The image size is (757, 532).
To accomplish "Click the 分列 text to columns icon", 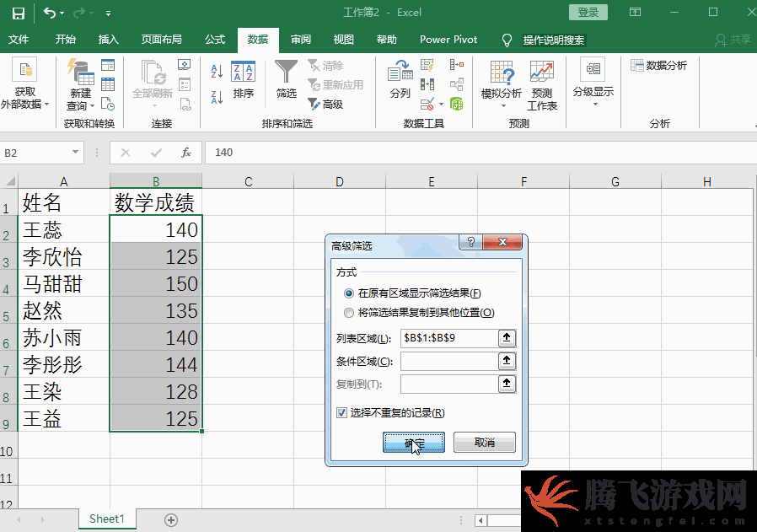I will [x=400, y=79].
